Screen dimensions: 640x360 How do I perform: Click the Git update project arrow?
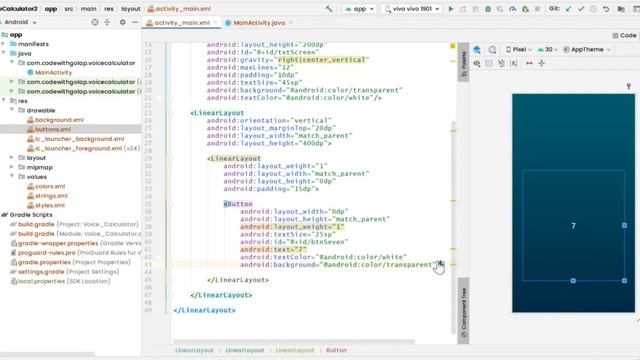point(568,9)
